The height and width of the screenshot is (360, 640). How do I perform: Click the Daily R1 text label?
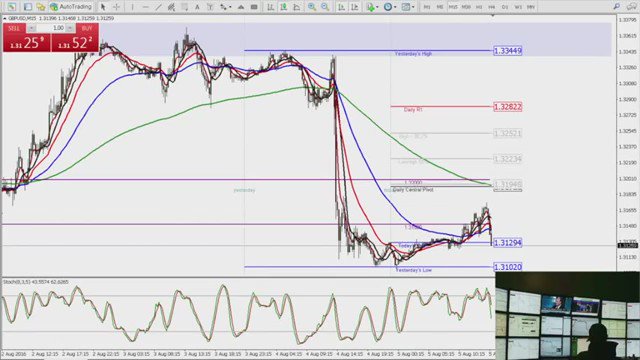click(x=413, y=110)
